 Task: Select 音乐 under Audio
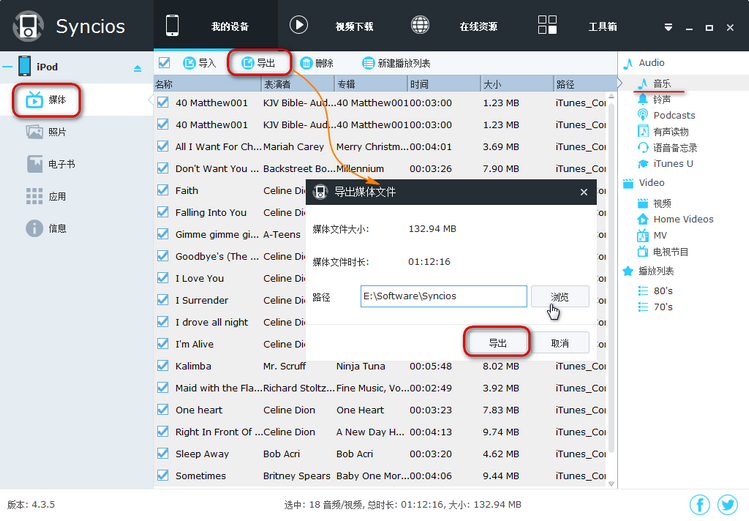[x=662, y=84]
